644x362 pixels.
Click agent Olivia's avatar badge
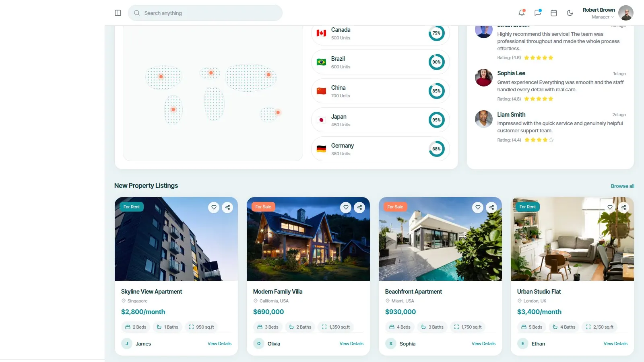[x=259, y=343]
